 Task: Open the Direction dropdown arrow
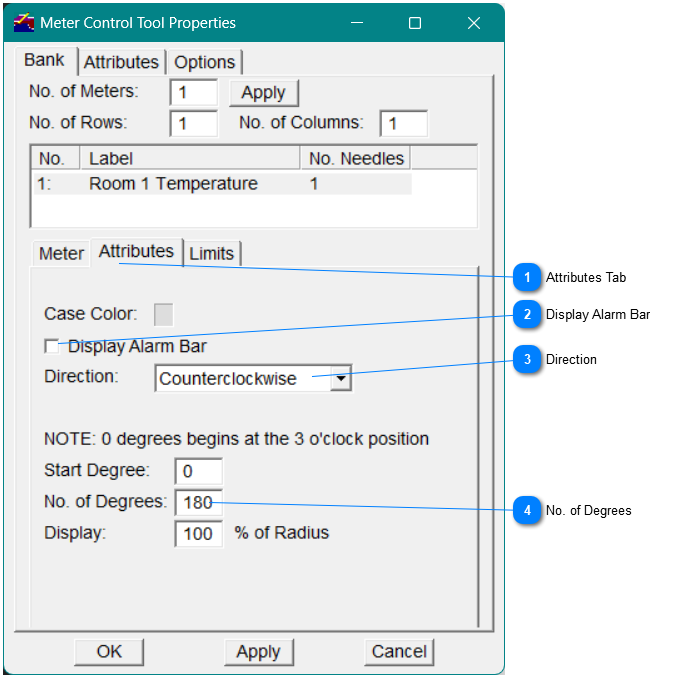341,378
